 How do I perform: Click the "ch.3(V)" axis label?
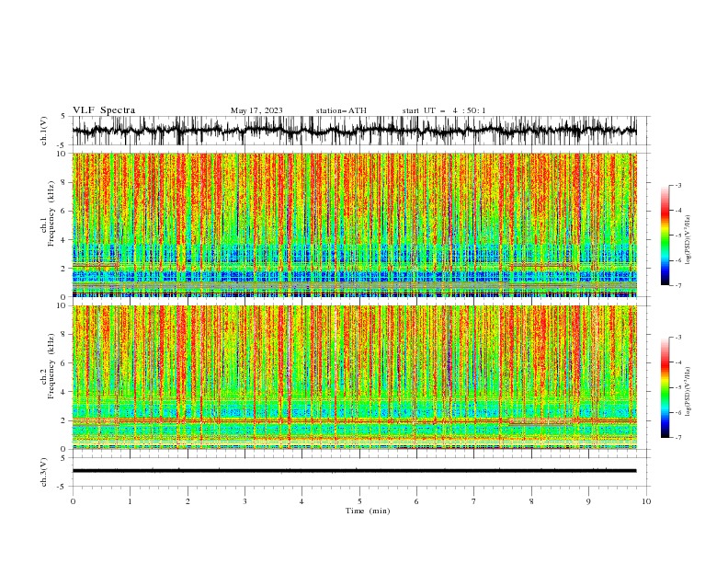click(x=44, y=472)
